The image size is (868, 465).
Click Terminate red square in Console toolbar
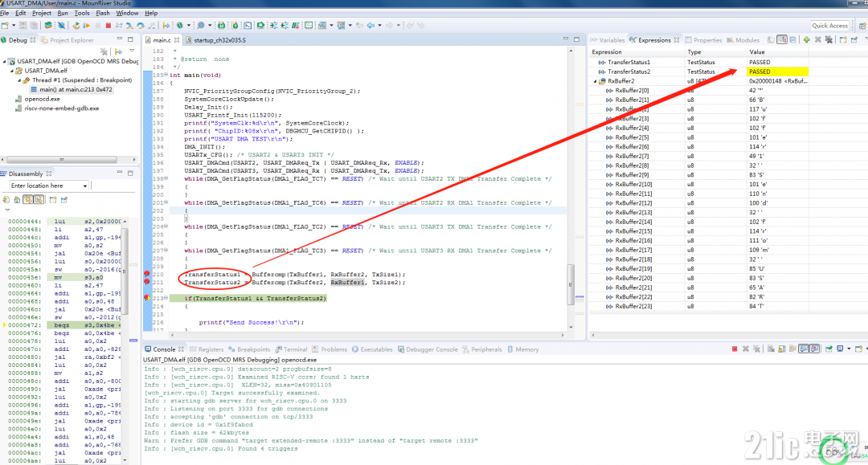click(x=735, y=349)
